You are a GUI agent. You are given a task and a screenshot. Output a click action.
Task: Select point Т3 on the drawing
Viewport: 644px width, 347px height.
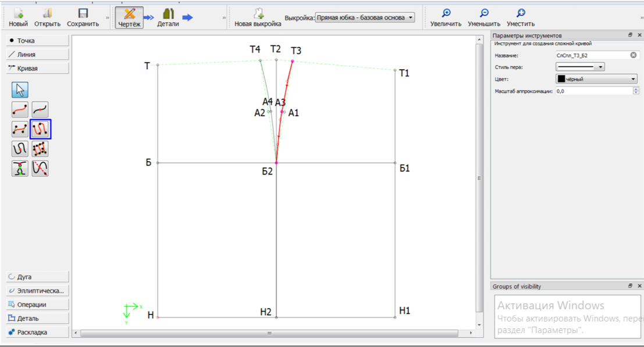(x=293, y=61)
